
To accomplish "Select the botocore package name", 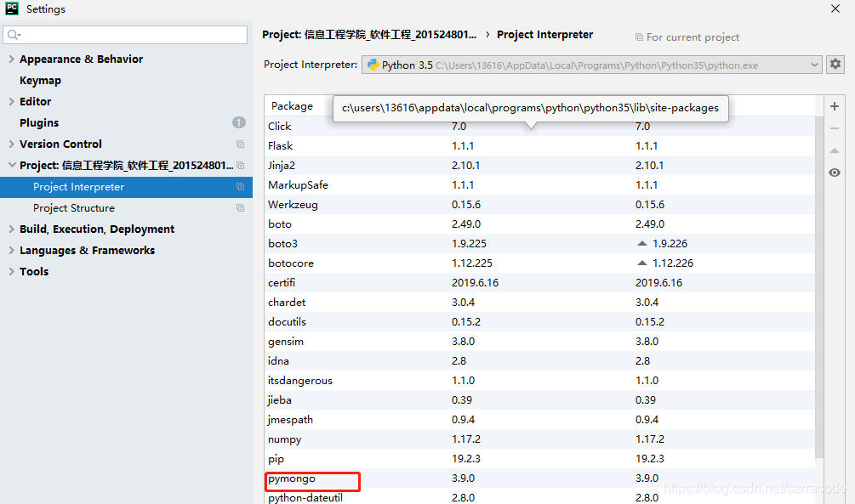I will click(291, 263).
